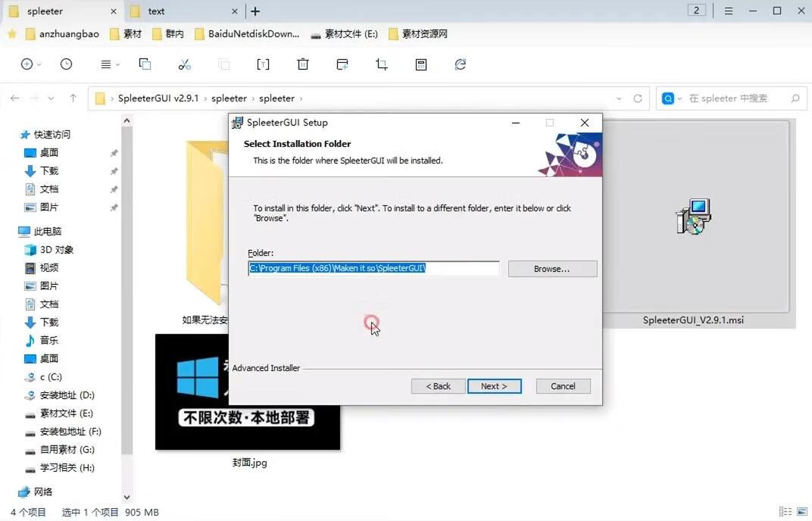Pin the 桌面 item in quick access
Image resolution: width=812 pixels, height=521 pixels.
point(114,152)
